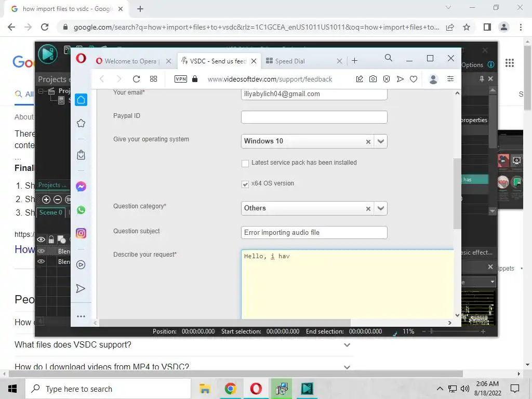
Task: Check Latest service pack has been installed
Action: pos(245,164)
